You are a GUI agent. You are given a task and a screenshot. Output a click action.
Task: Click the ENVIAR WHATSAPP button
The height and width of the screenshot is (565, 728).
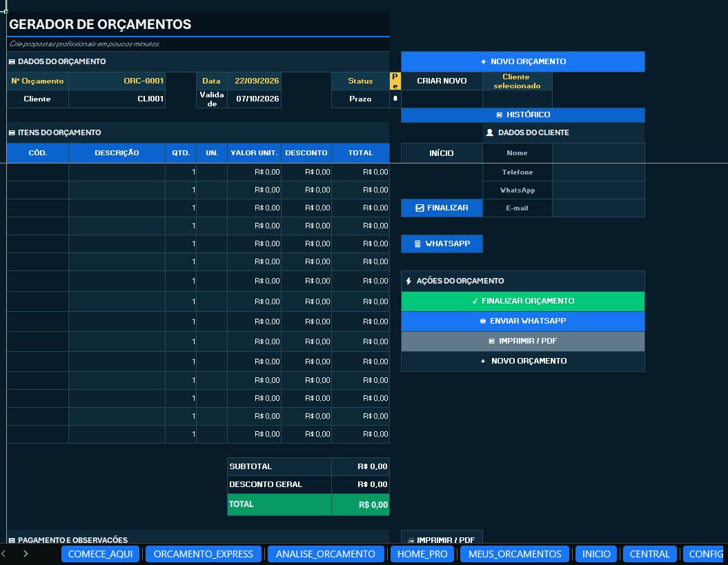click(523, 321)
